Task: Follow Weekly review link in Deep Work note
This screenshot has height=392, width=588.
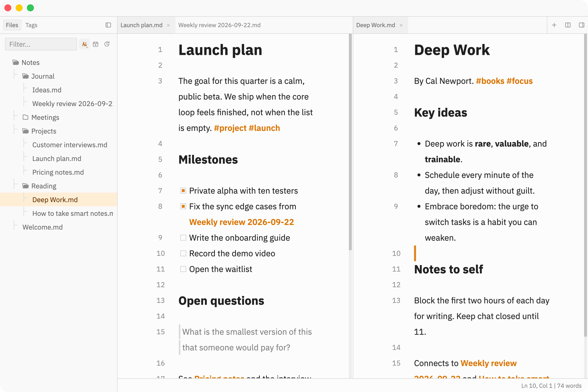Action: tap(489, 363)
